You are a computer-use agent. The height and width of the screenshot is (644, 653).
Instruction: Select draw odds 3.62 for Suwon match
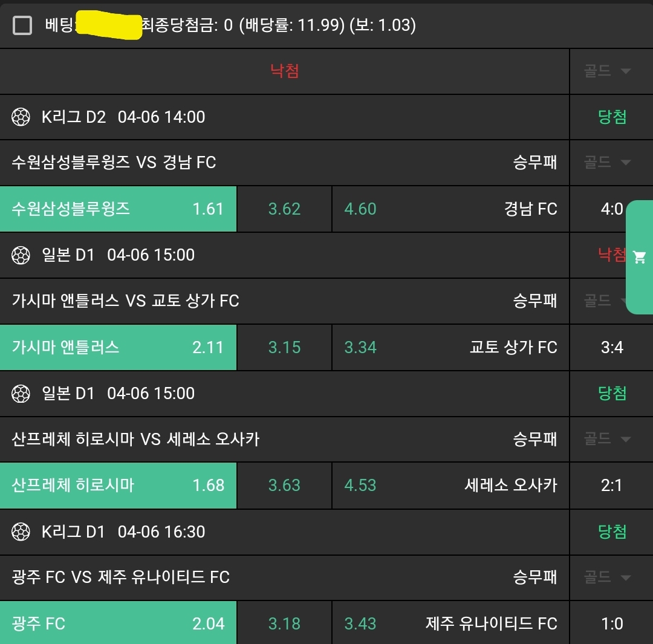pyautogui.click(x=284, y=209)
